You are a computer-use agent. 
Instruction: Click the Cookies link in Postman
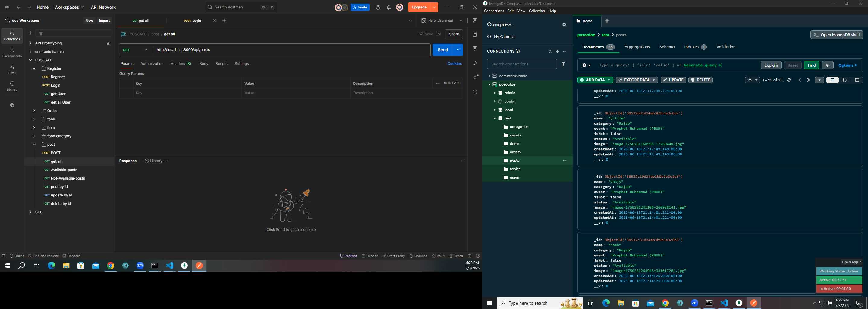[454, 64]
